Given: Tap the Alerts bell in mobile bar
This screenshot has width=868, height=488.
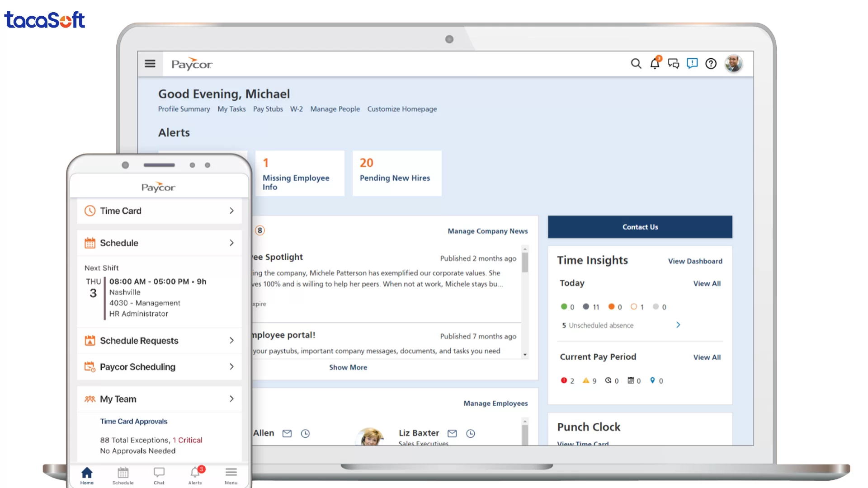Looking at the screenshot, I should [195, 475].
